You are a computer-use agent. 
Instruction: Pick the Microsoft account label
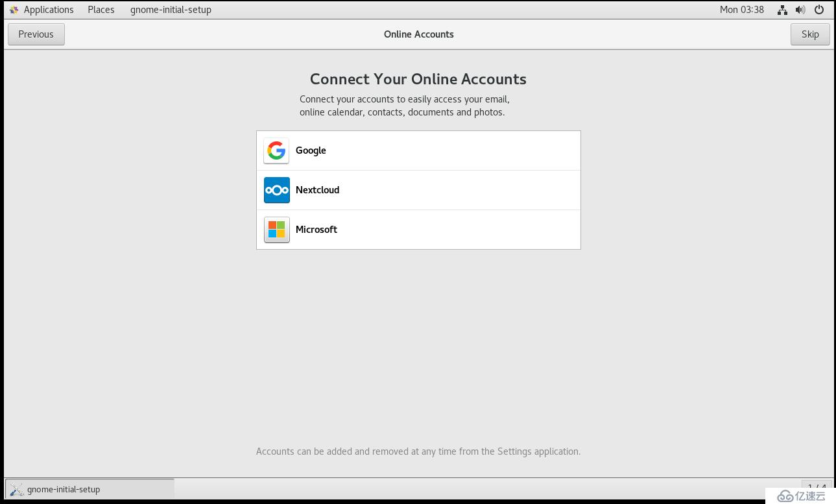(x=316, y=230)
